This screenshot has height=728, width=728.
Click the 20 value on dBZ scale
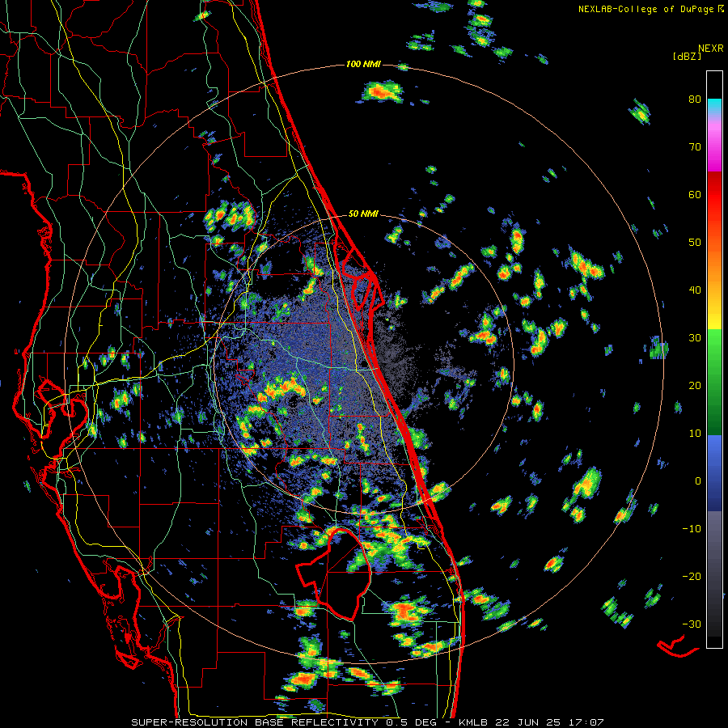695,385
